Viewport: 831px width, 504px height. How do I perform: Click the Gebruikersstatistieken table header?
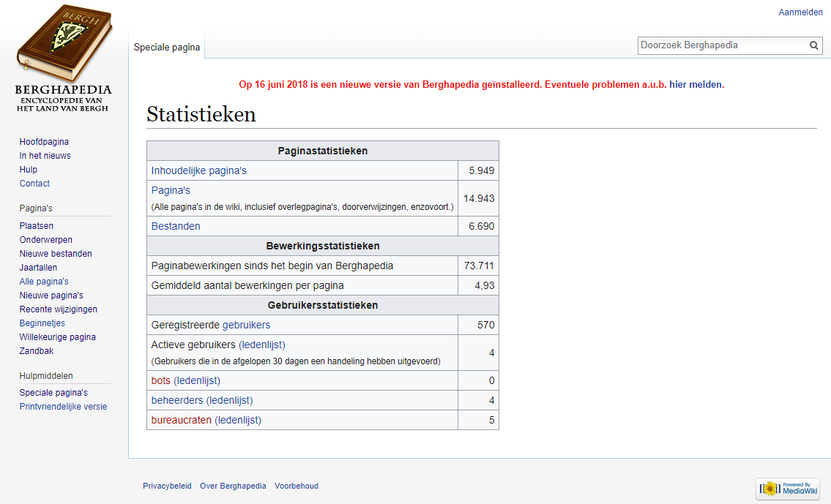tap(323, 306)
